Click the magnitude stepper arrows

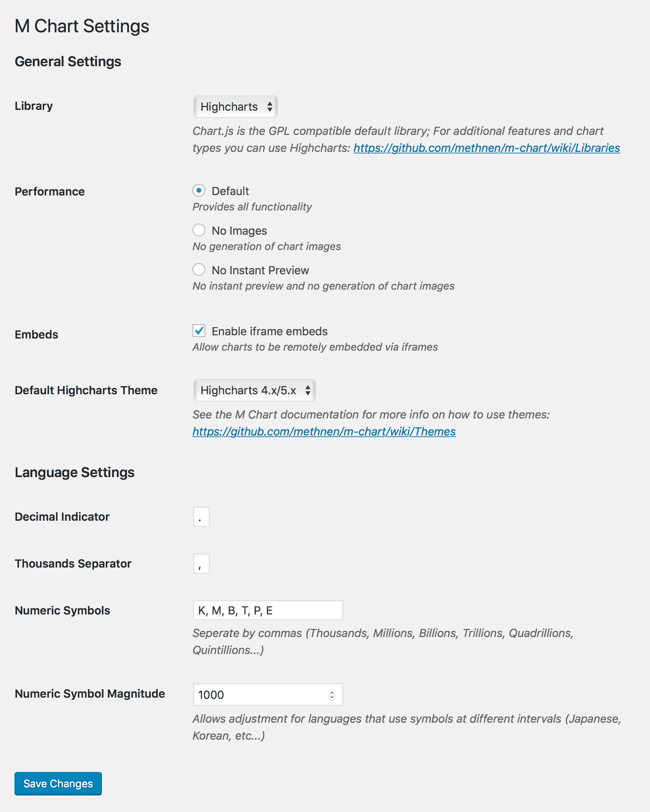[332, 695]
